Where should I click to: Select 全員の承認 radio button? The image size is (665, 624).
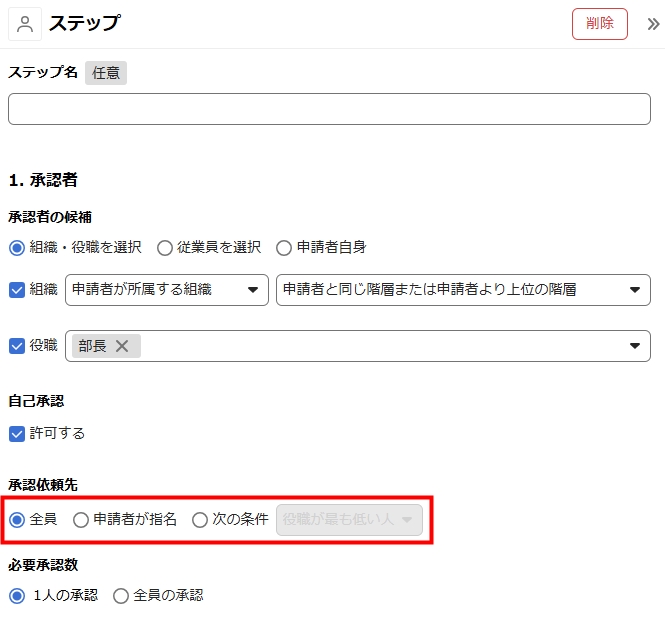121,596
